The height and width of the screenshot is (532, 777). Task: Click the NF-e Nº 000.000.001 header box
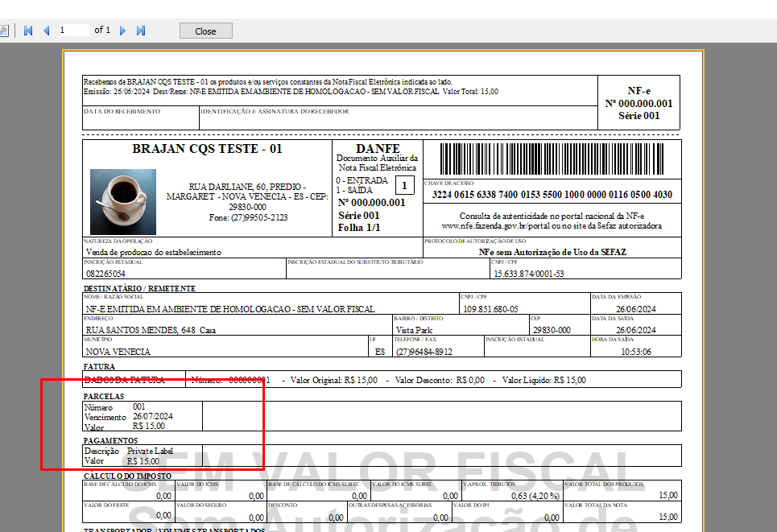639,103
